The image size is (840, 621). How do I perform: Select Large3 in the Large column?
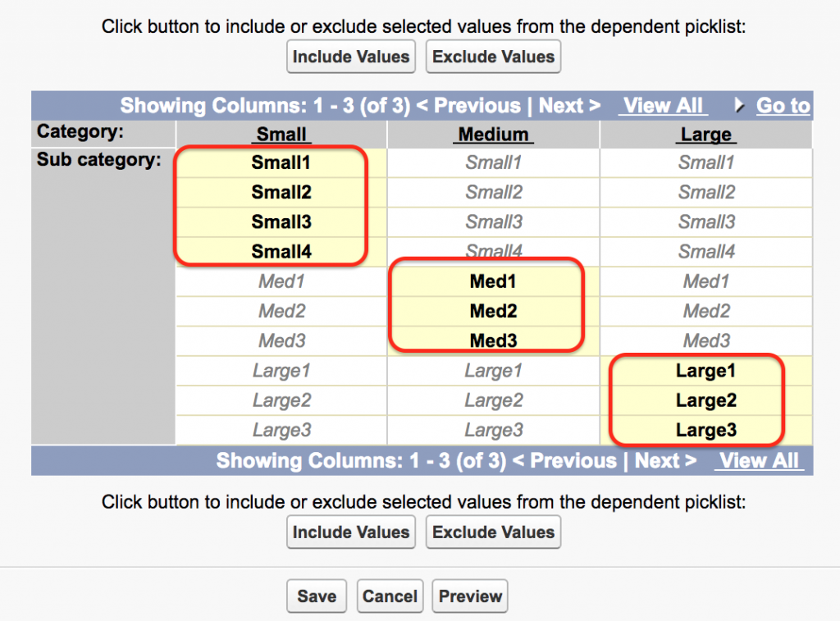[706, 430]
